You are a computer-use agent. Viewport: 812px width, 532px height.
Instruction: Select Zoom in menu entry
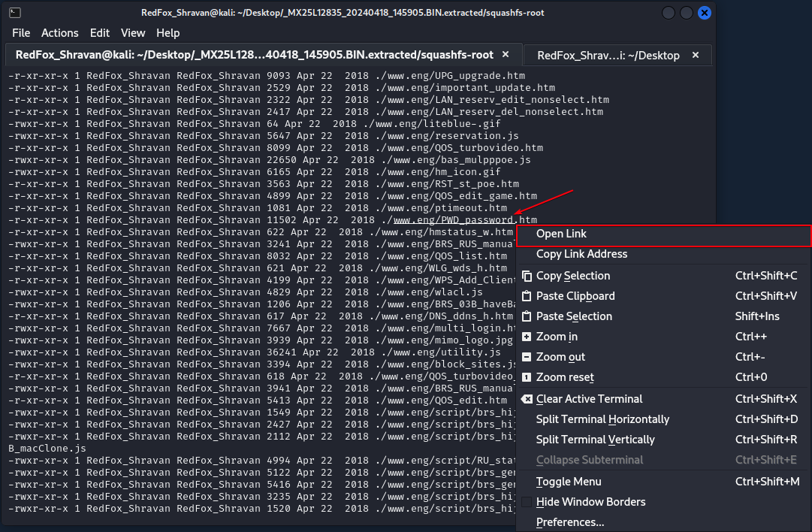(x=663, y=336)
